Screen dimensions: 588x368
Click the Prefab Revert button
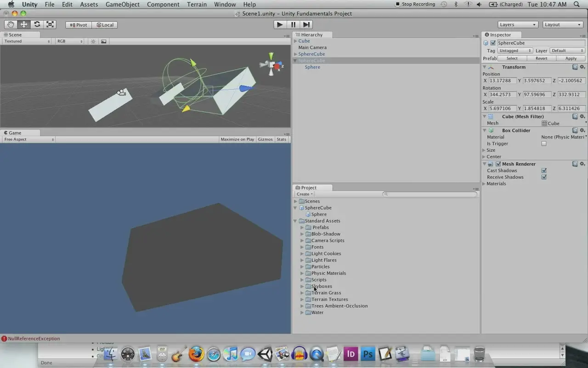click(542, 58)
